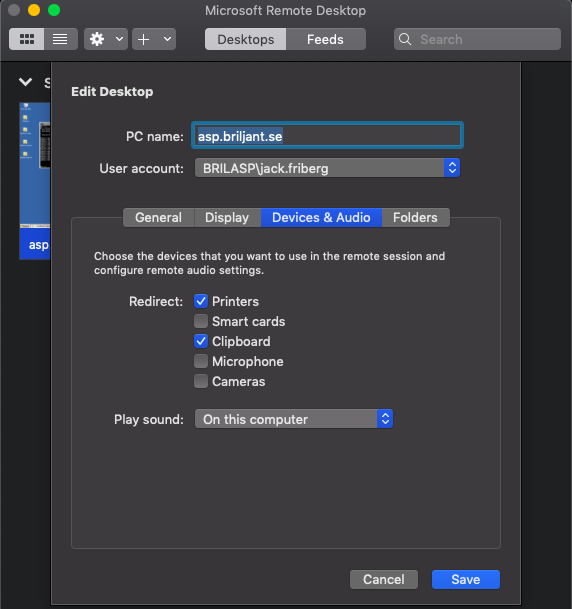Click the magnifying glass search icon

tap(405, 39)
